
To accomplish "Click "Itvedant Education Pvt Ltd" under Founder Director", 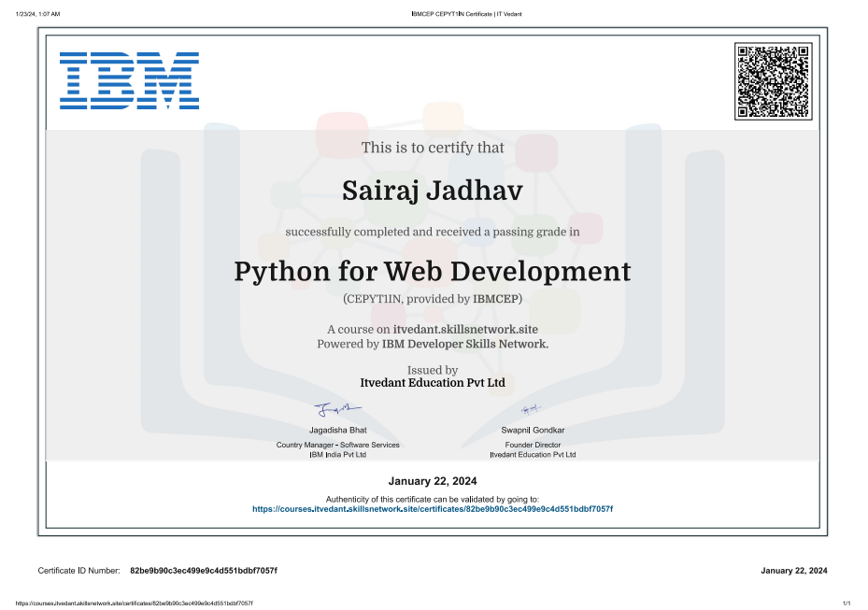I will tap(533, 455).
